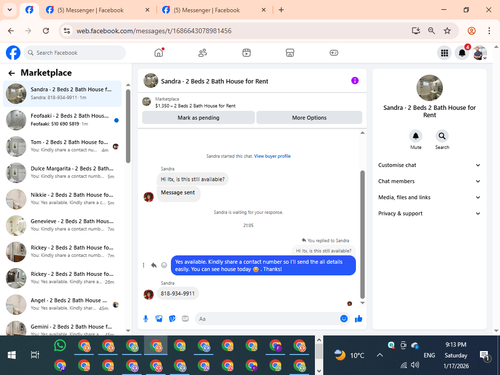Viewport: 500px width, 375px height.
Task: Go to the Home feed icon
Action: 159,53
